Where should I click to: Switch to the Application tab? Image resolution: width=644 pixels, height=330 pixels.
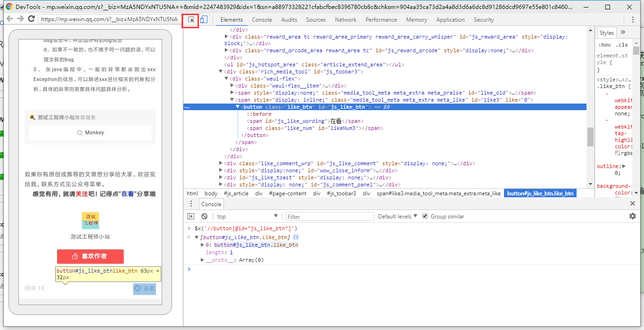pyautogui.click(x=450, y=20)
